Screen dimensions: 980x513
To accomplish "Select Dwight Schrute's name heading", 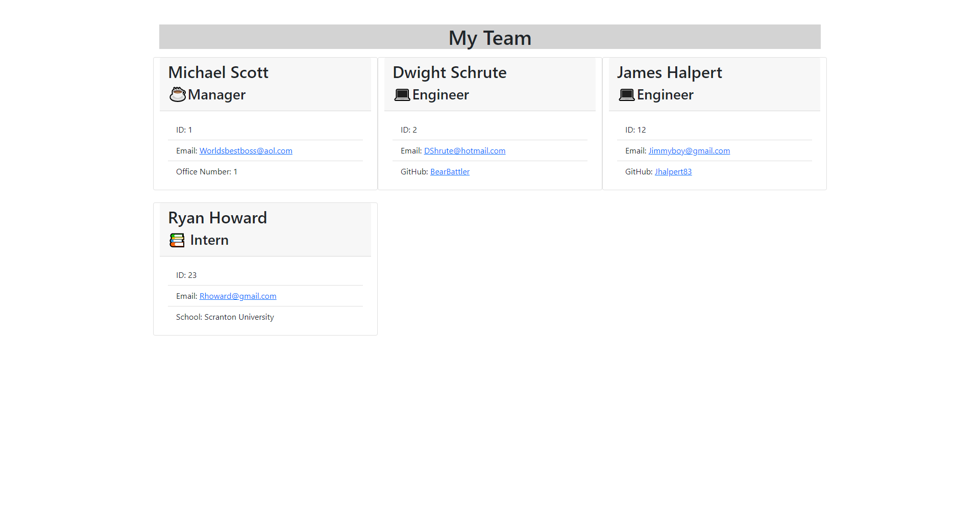I will click(449, 72).
